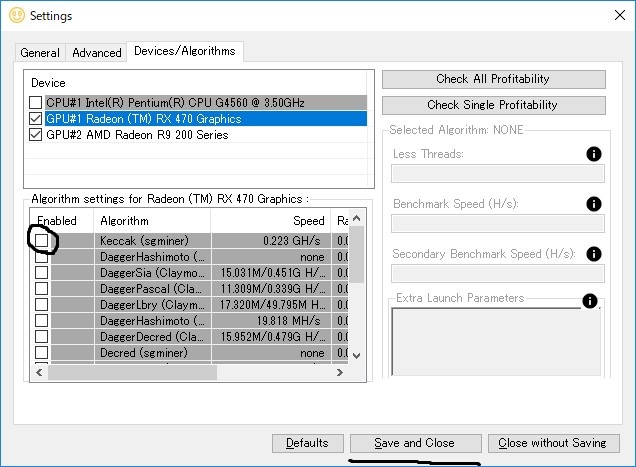Uncheck GPU#1 Radeon RX 470 Graphics
Image resolution: width=636 pixels, height=467 pixels.
(x=36, y=119)
